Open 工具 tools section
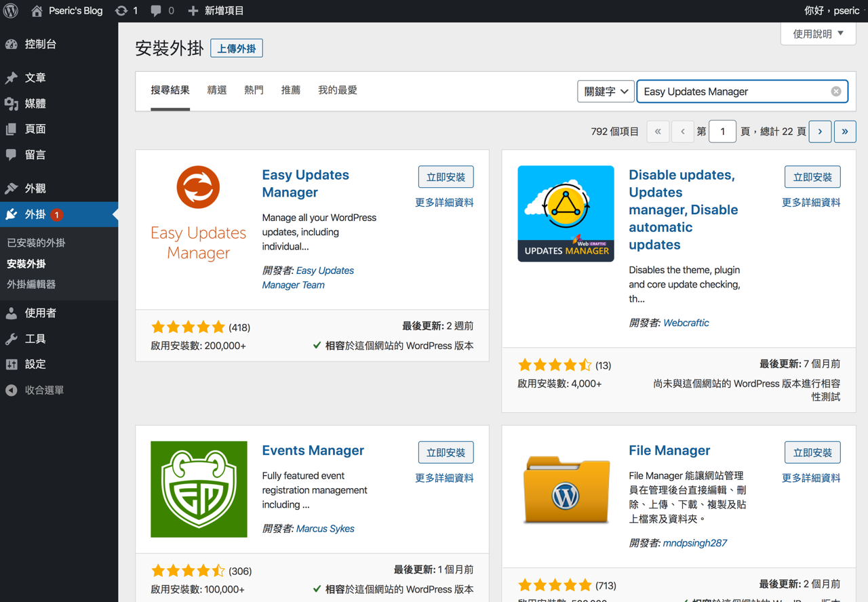868x602 pixels. tap(59, 339)
